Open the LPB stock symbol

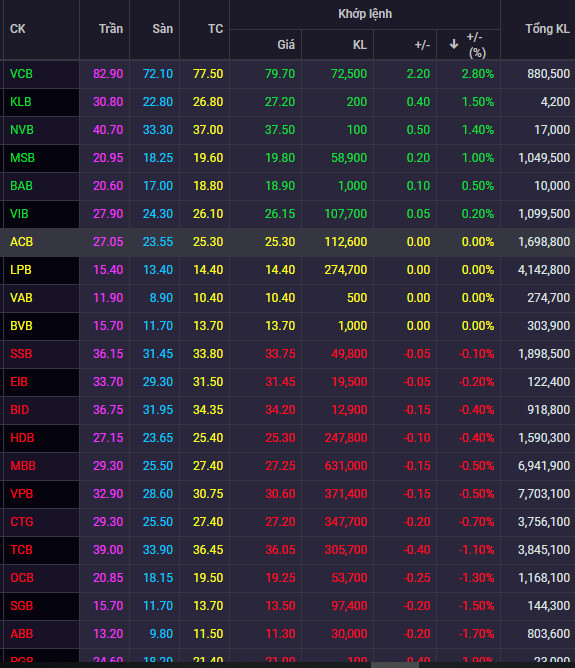click(20, 270)
